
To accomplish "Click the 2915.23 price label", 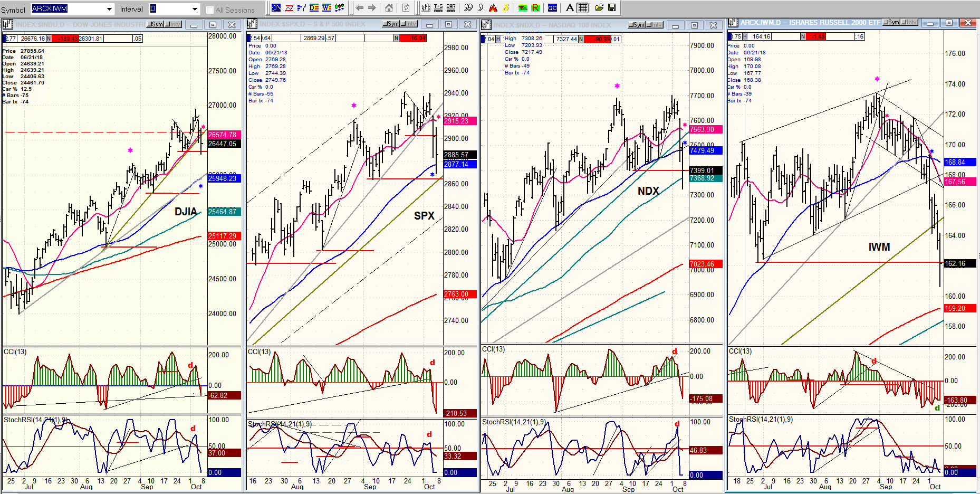I will 459,121.
